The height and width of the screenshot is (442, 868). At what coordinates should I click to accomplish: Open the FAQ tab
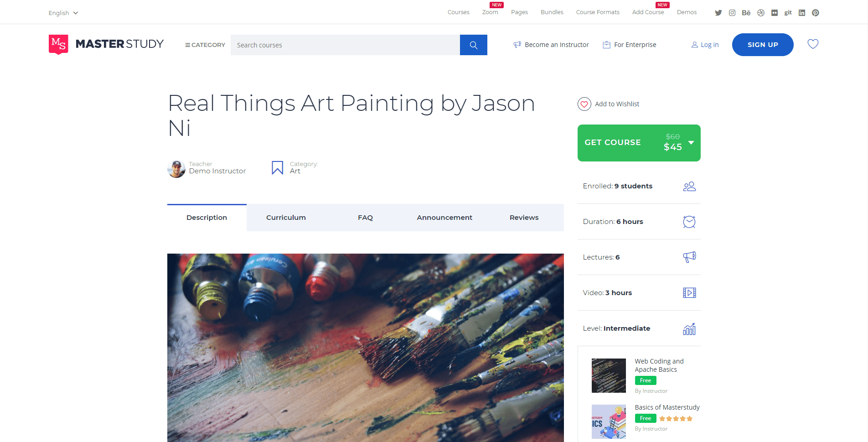point(366,218)
